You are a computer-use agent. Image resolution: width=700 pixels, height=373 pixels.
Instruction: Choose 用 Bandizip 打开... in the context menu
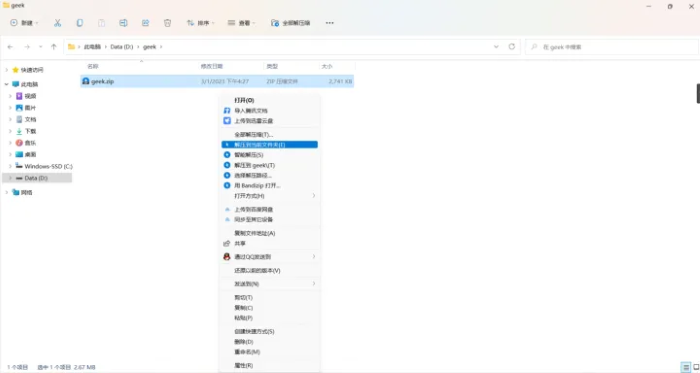[x=270, y=186]
